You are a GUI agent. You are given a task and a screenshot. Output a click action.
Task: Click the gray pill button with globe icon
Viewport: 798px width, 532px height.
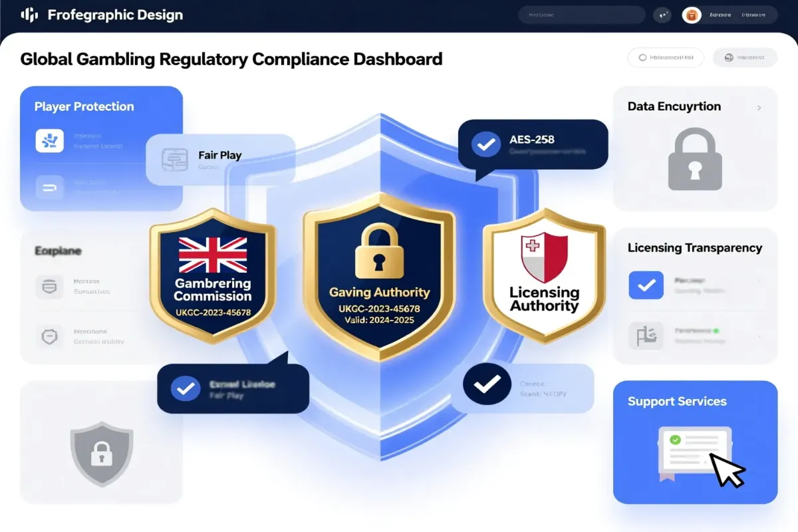[745, 58]
